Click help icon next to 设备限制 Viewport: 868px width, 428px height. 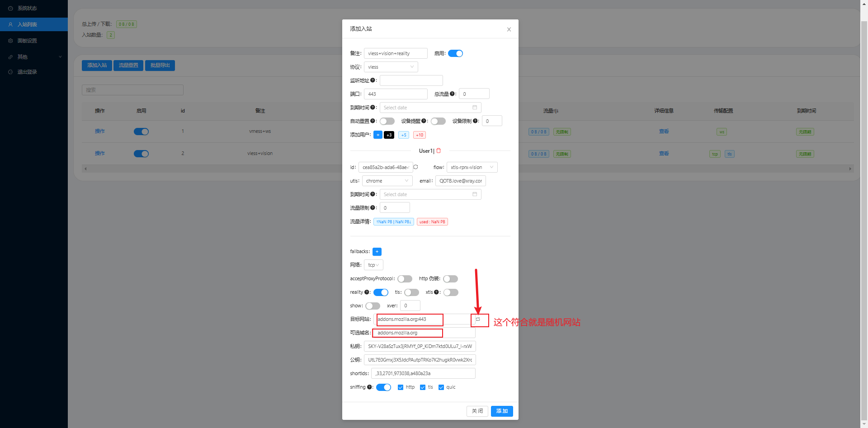point(475,121)
